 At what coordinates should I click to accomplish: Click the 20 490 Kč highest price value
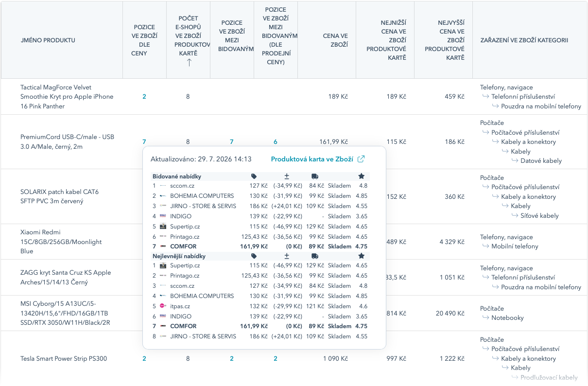450,313
